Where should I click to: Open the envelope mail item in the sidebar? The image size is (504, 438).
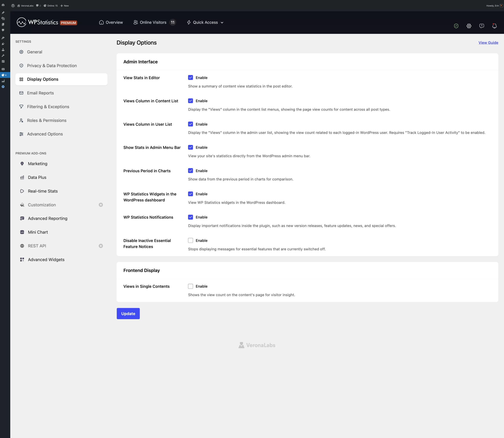coord(3,69)
